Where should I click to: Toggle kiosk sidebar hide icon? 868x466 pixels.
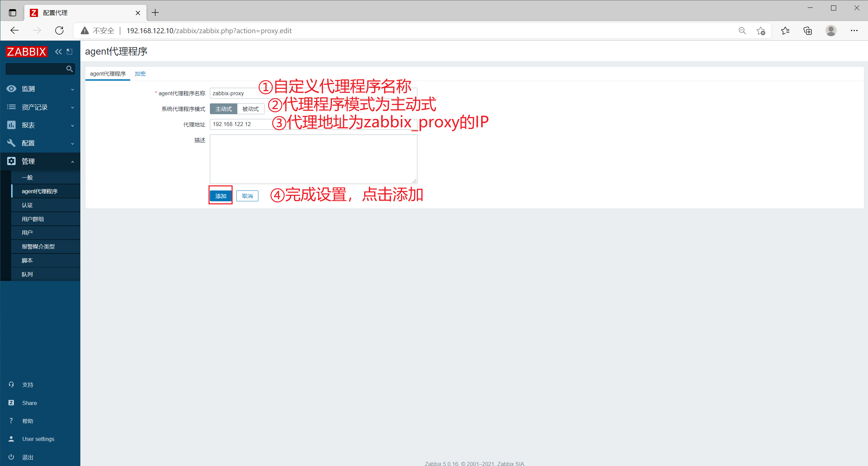[70, 52]
